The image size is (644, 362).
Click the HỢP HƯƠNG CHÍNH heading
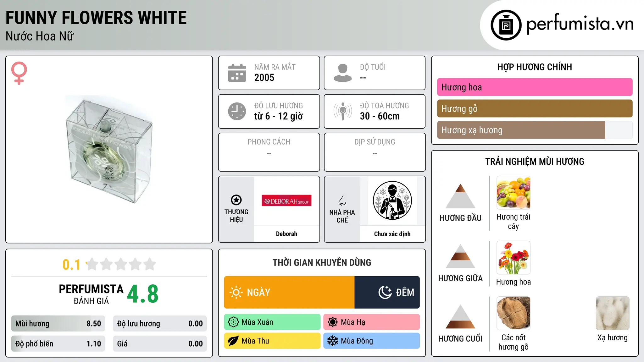tap(535, 67)
